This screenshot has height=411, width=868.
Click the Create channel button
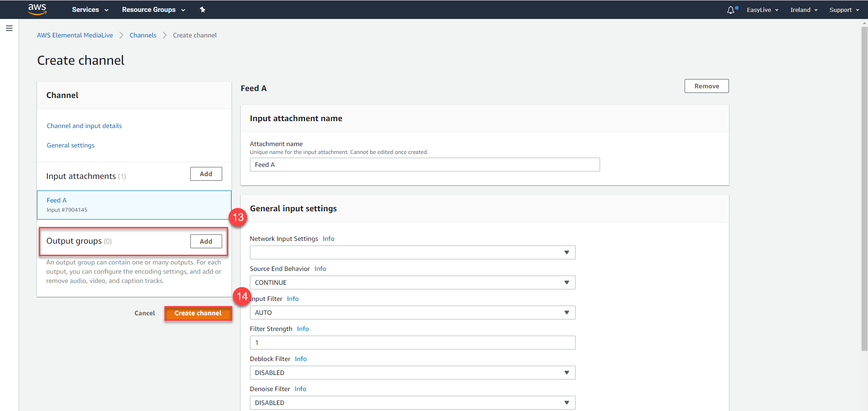tap(198, 313)
